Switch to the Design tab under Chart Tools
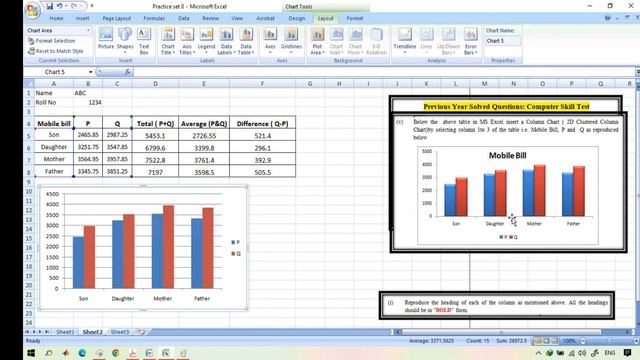The image size is (640, 360). 296,18
